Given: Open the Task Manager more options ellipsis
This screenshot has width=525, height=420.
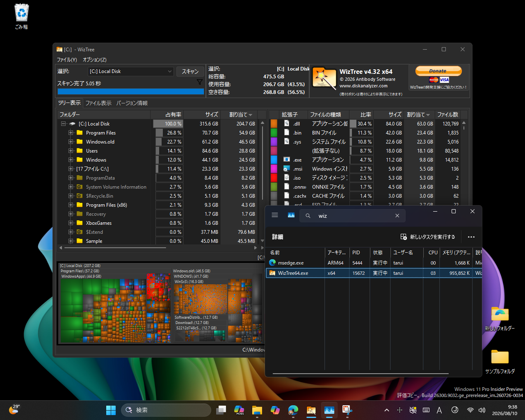Looking at the screenshot, I should (471, 237).
